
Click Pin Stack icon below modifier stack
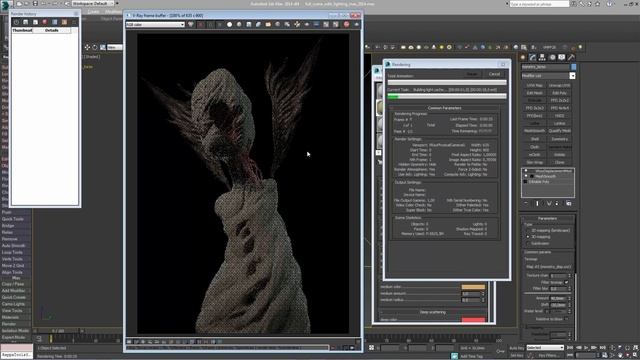click(526, 203)
